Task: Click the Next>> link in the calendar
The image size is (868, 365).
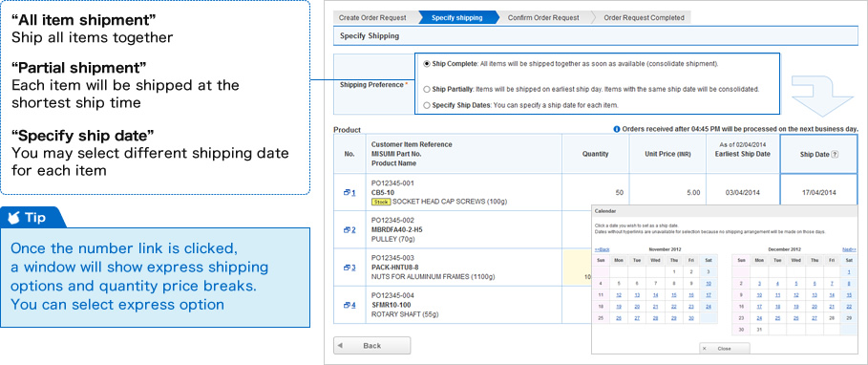Action: [x=849, y=249]
